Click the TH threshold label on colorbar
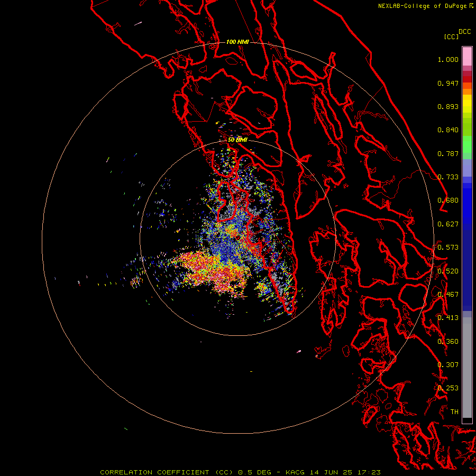This screenshot has height=476, width=476. click(x=454, y=412)
